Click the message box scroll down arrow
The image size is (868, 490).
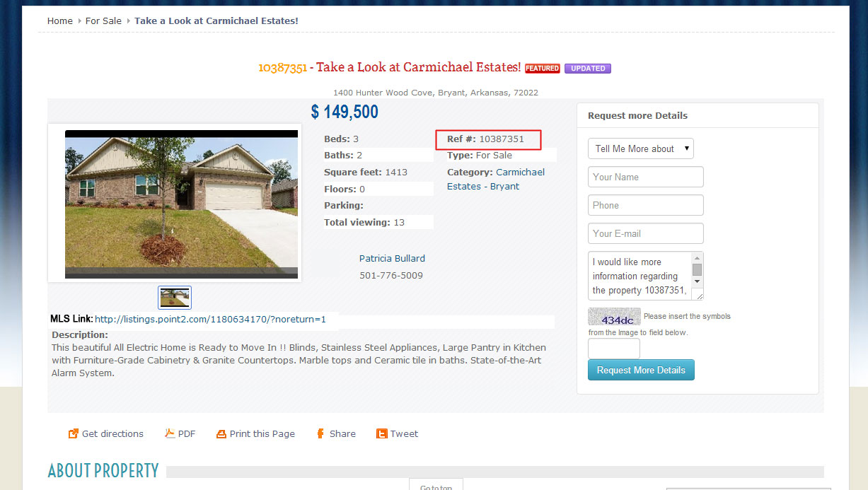tap(697, 281)
